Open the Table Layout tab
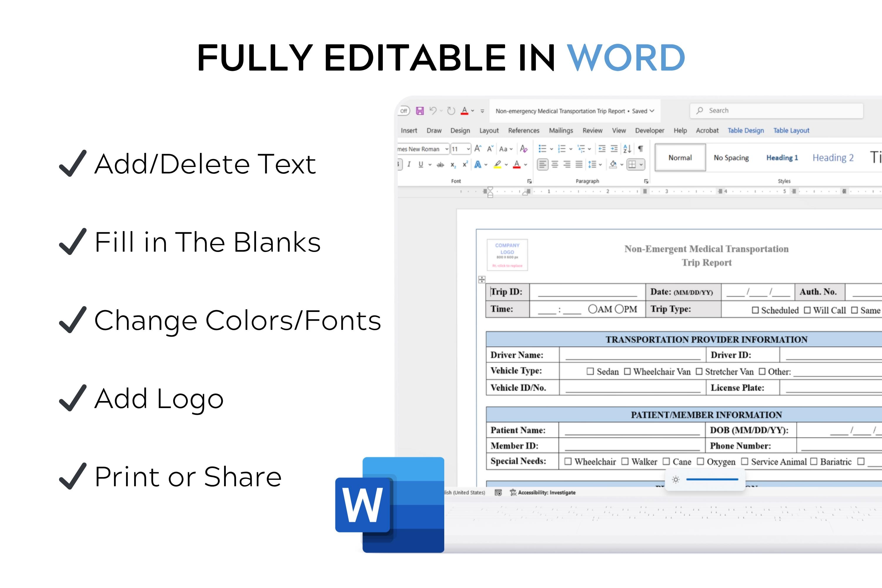This screenshot has height=588, width=882. click(791, 131)
